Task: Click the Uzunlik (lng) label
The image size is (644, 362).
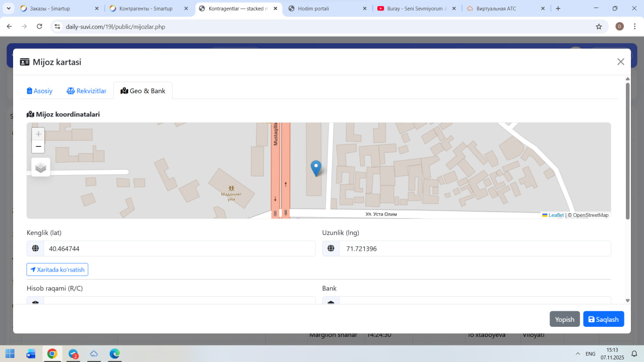Action: (341, 232)
